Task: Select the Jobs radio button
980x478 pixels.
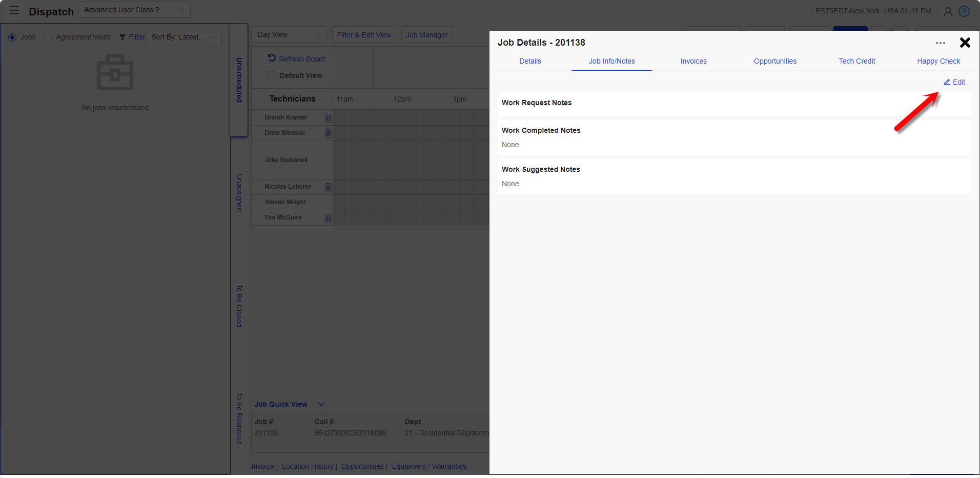Action: [13, 37]
